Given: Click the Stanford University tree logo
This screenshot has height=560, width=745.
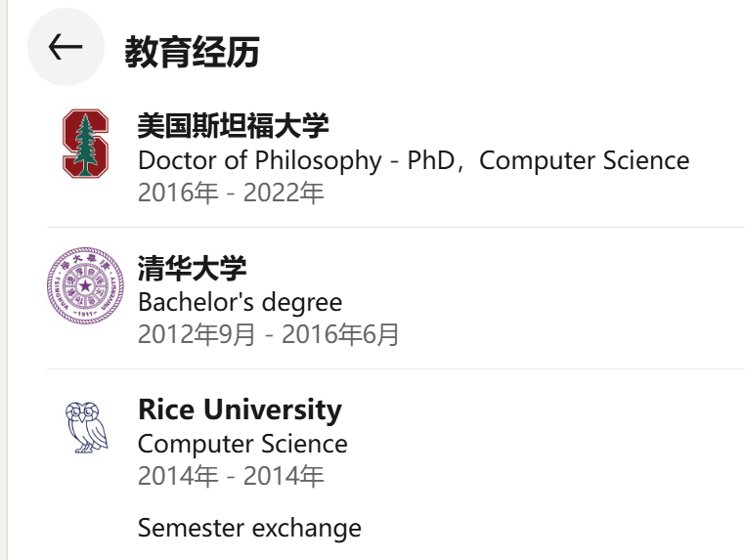Looking at the screenshot, I should 86,144.
